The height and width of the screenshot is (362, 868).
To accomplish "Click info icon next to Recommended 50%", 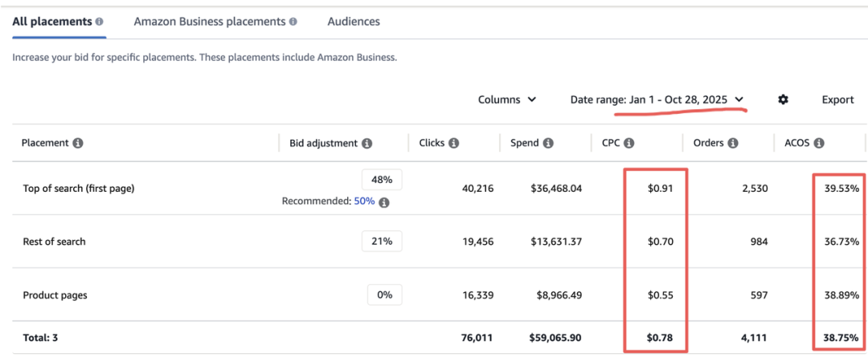I will click(384, 202).
